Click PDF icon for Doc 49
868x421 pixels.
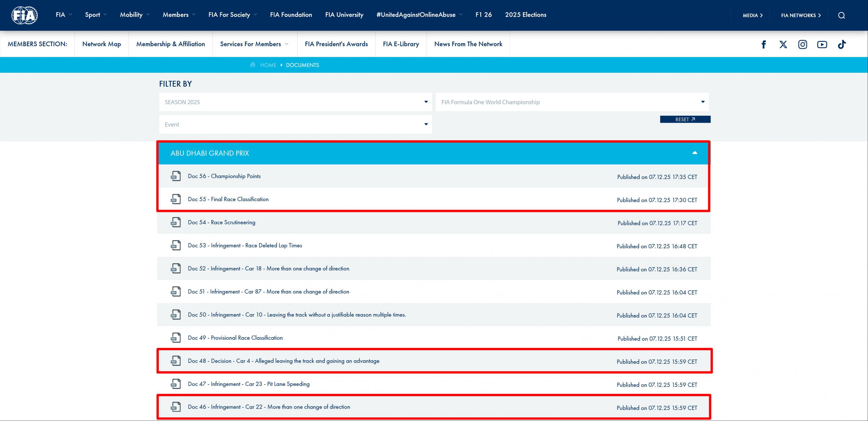point(176,338)
